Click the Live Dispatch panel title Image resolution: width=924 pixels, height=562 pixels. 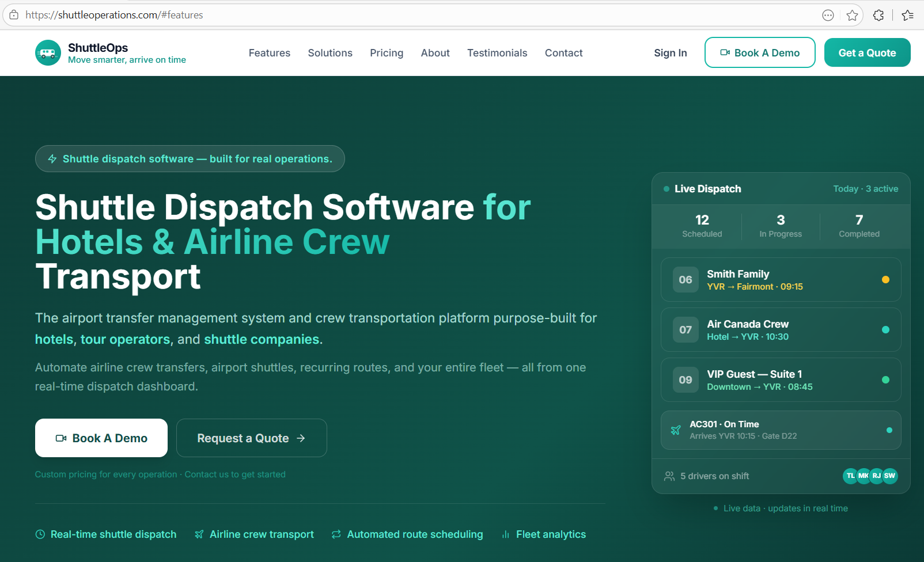pos(708,189)
